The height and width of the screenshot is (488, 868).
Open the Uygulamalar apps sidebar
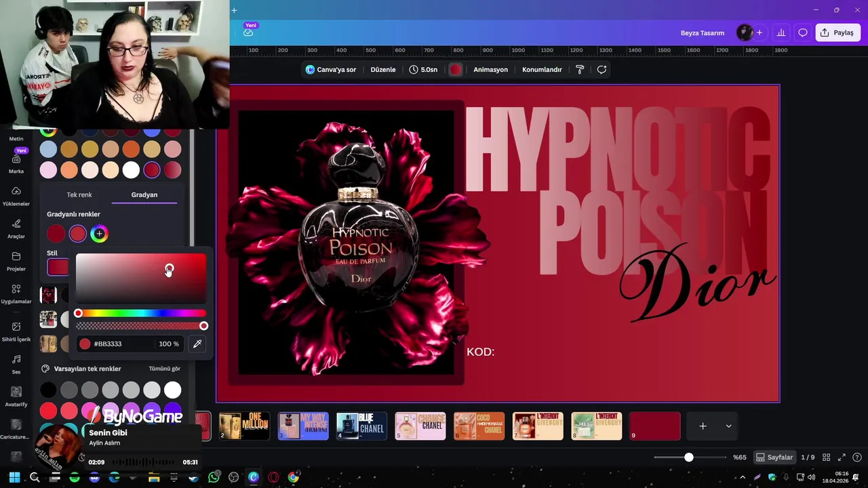point(16,293)
